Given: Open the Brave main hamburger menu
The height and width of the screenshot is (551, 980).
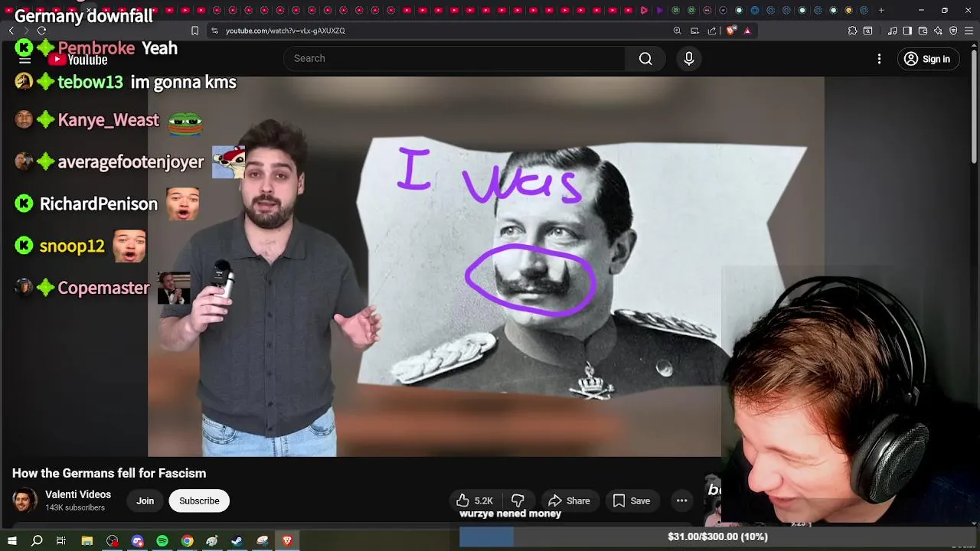Looking at the screenshot, I should (969, 31).
